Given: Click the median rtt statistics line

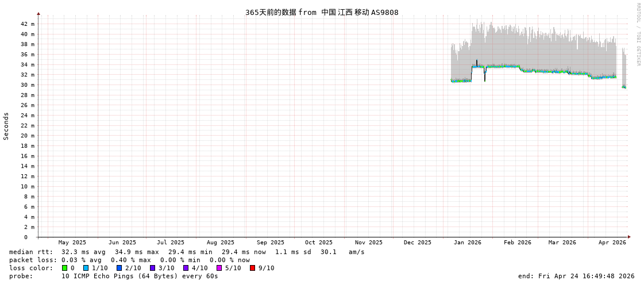Looking at the screenshot, I should 187,252.
